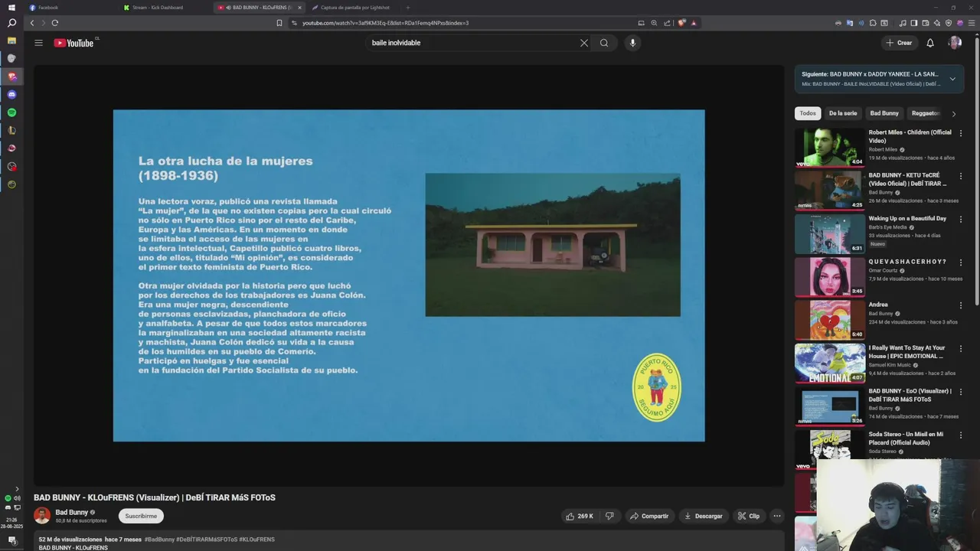This screenshot has width=980, height=551.
Task: Select the Todos filter chip
Action: click(x=808, y=113)
